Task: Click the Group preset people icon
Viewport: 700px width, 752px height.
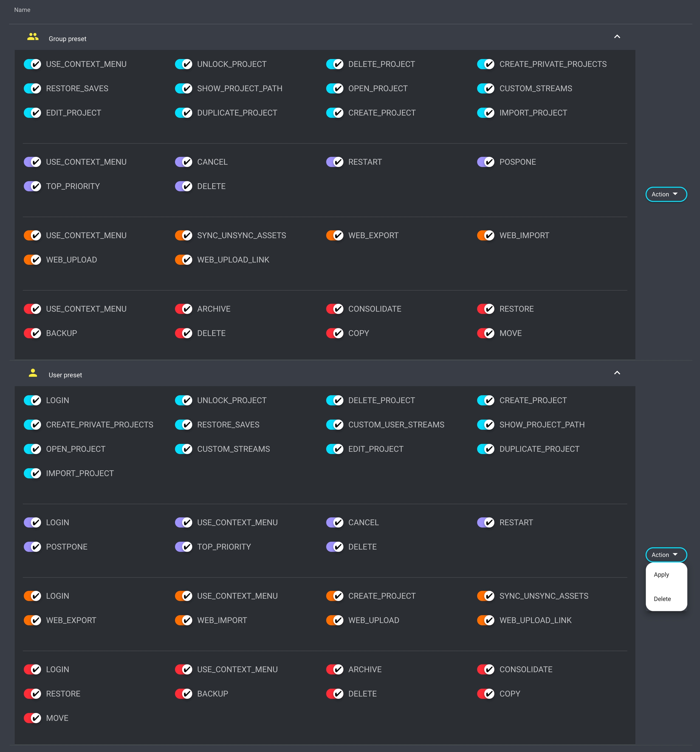Action: [x=33, y=37]
